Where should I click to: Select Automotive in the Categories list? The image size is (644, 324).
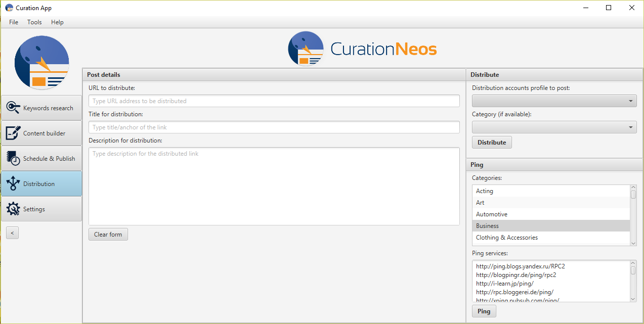pos(551,214)
